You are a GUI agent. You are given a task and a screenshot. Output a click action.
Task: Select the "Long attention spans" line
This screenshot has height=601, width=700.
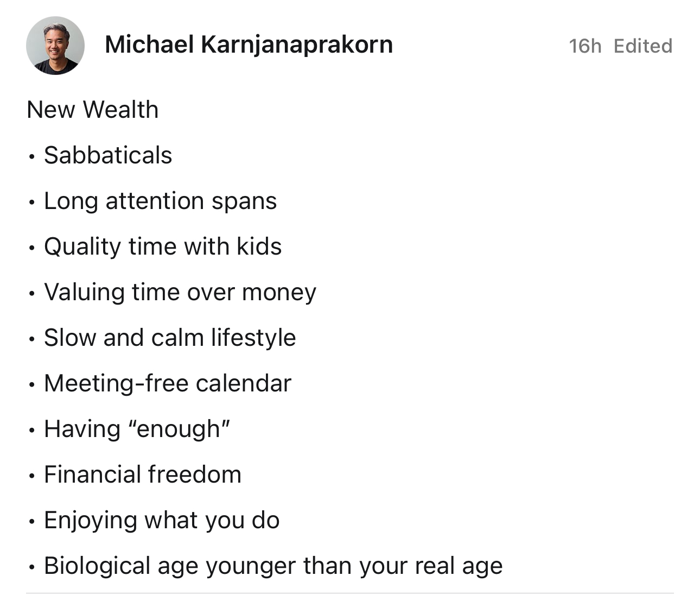click(x=161, y=201)
